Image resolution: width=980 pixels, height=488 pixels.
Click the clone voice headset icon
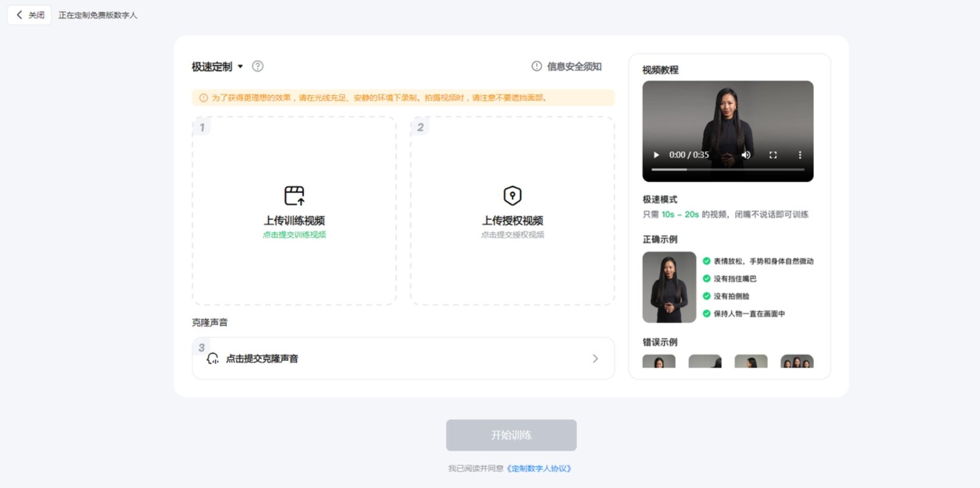click(x=212, y=359)
